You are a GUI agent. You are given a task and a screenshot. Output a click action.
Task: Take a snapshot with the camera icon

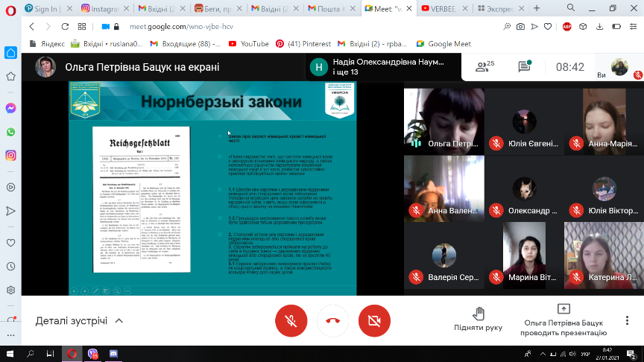[520, 27]
